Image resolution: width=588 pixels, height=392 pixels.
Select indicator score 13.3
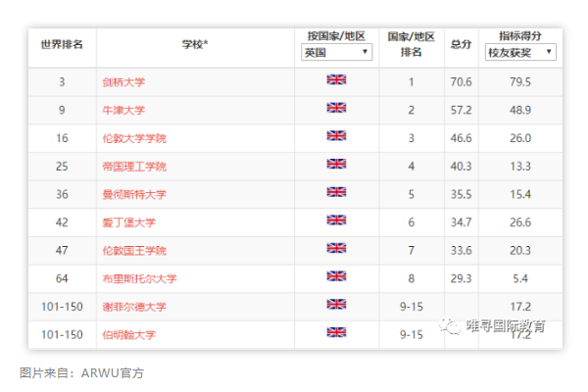click(520, 167)
